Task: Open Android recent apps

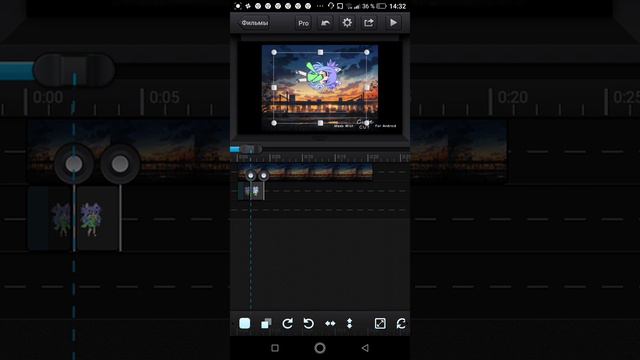Action: 275,348
